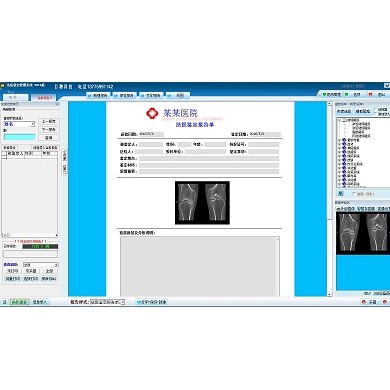Click the second phrase button above the tree
Viewport: 390px width, 390px height.
click(363, 111)
